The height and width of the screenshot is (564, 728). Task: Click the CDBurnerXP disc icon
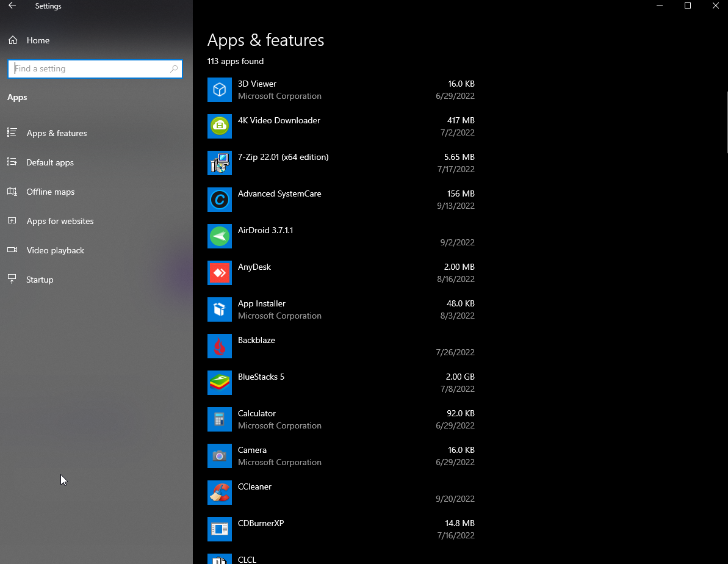pos(220,529)
